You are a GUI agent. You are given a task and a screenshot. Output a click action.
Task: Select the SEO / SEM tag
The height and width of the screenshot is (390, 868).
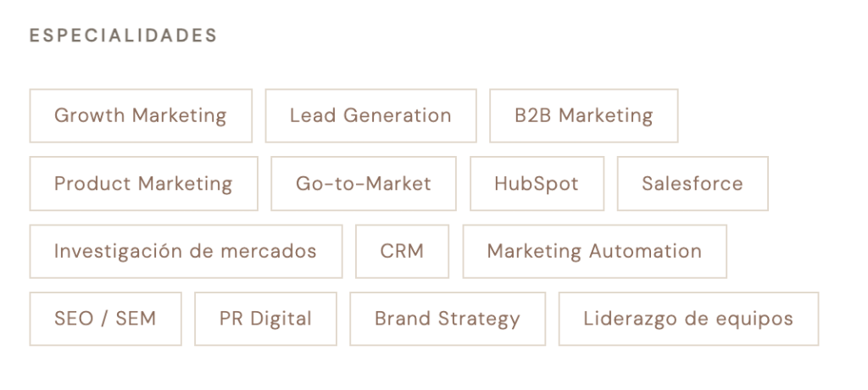[x=105, y=319]
